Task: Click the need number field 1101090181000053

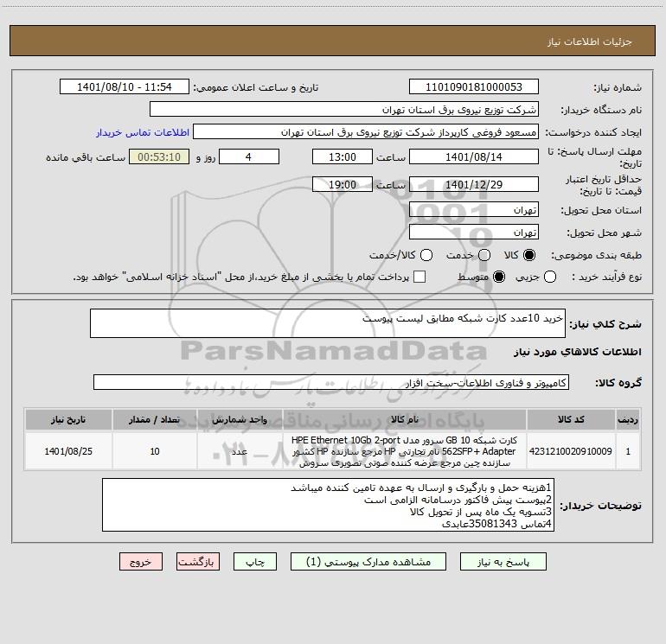Action: (474, 86)
